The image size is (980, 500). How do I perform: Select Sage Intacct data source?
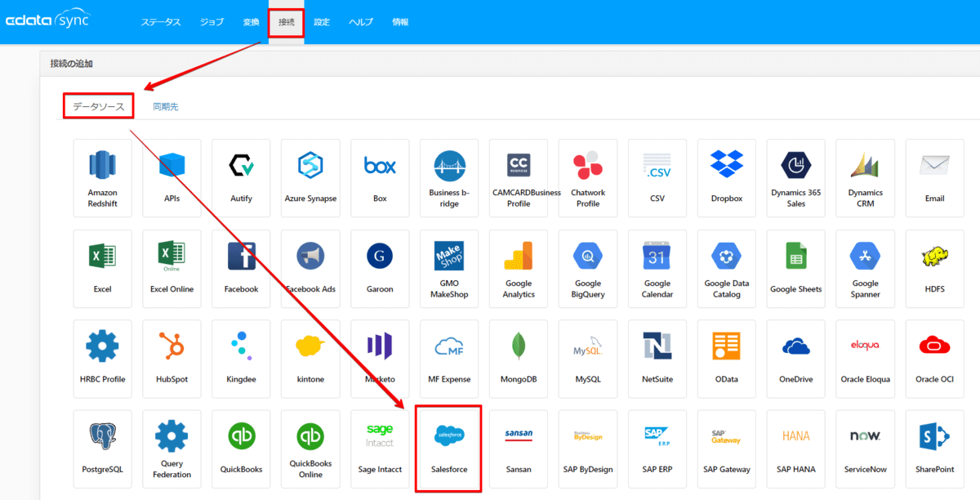pyautogui.click(x=381, y=449)
